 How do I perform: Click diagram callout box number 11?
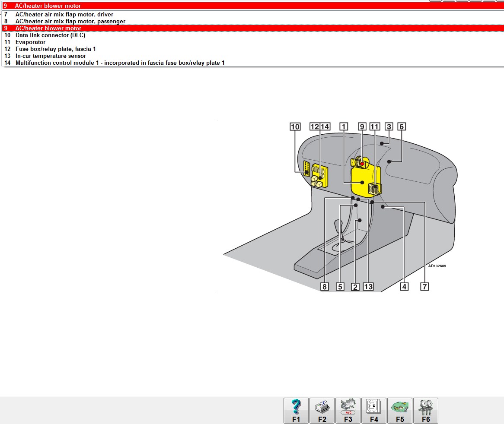click(x=375, y=127)
